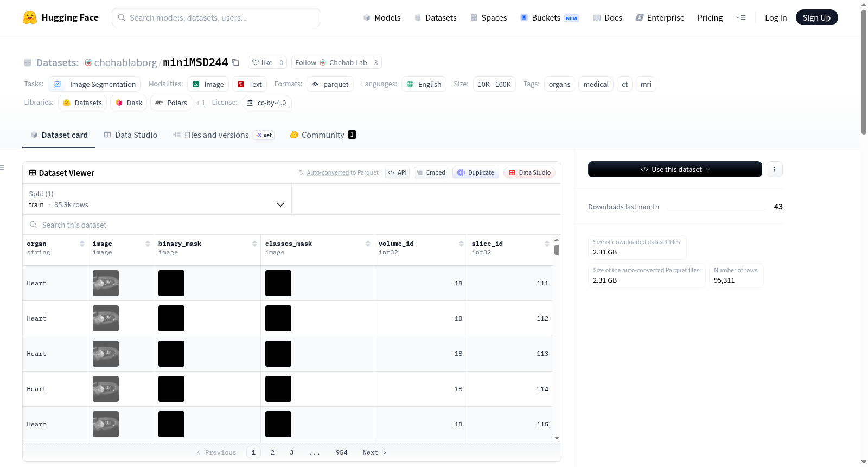Sort the slice_id column

coord(547,244)
